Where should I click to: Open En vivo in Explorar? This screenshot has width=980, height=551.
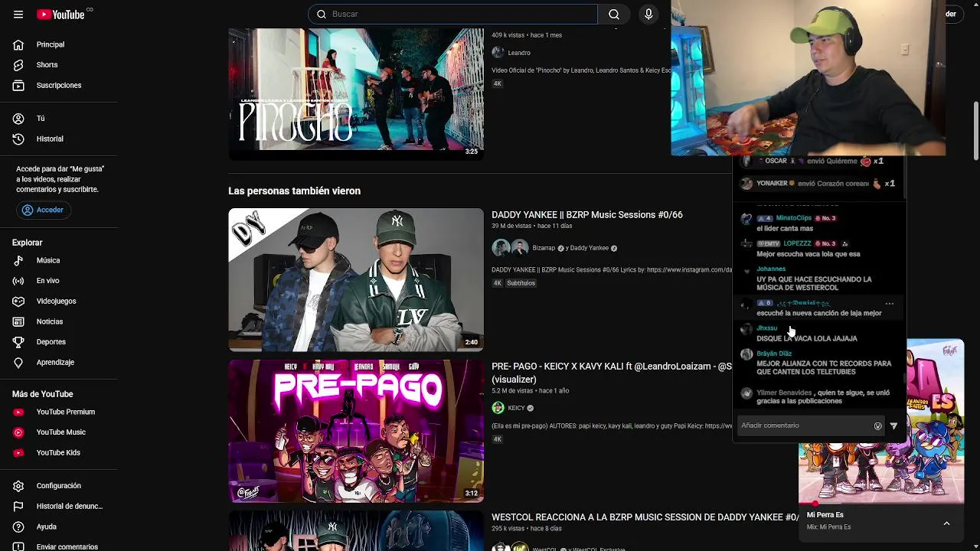coord(59,281)
